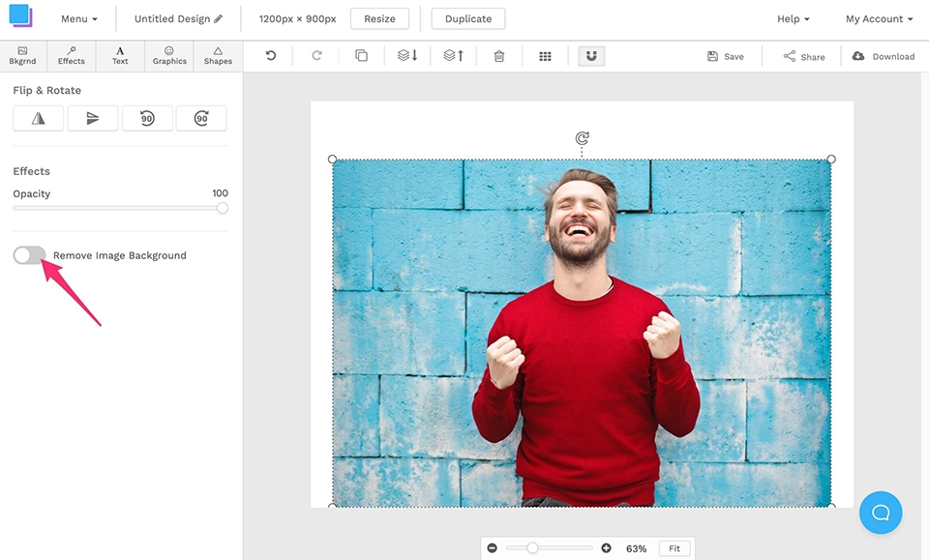The height and width of the screenshot is (560, 929).
Task: Expand the Help dropdown
Action: pos(793,18)
